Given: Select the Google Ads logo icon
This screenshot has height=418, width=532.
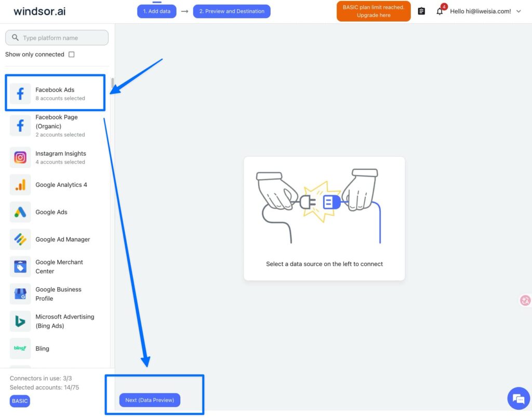Looking at the screenshot, I should 20,212.
